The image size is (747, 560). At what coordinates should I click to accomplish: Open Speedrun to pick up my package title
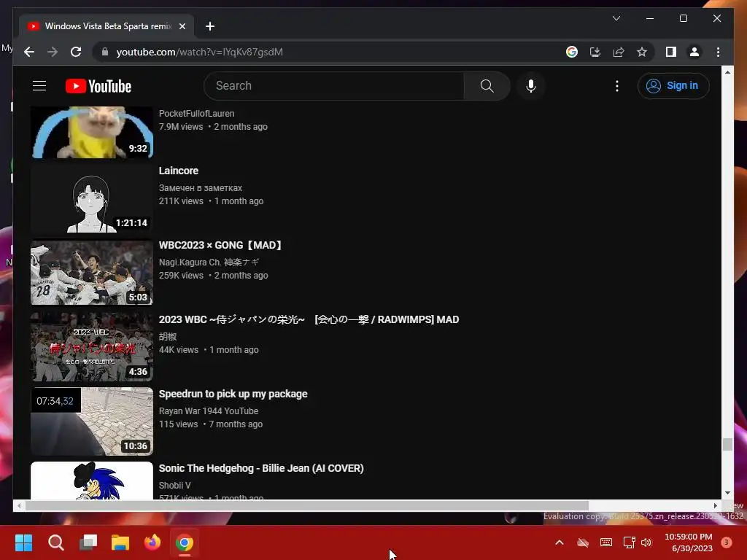pos(233,394)
